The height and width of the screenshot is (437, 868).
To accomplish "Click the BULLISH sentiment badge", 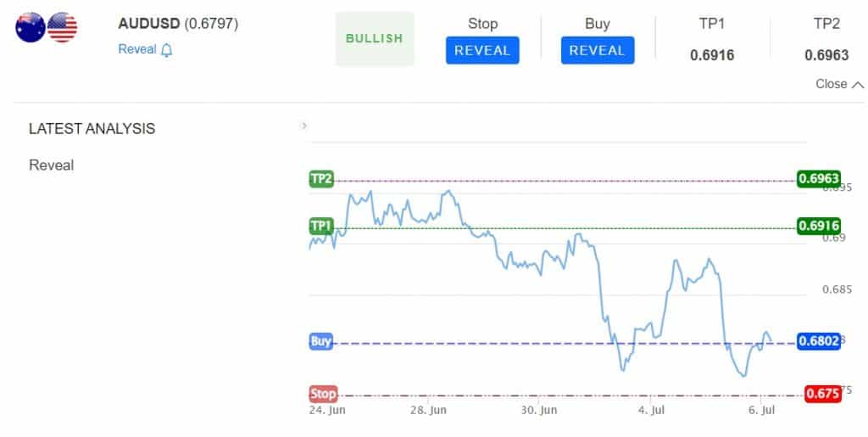I will pyautogui.click(x=374, y=39).
